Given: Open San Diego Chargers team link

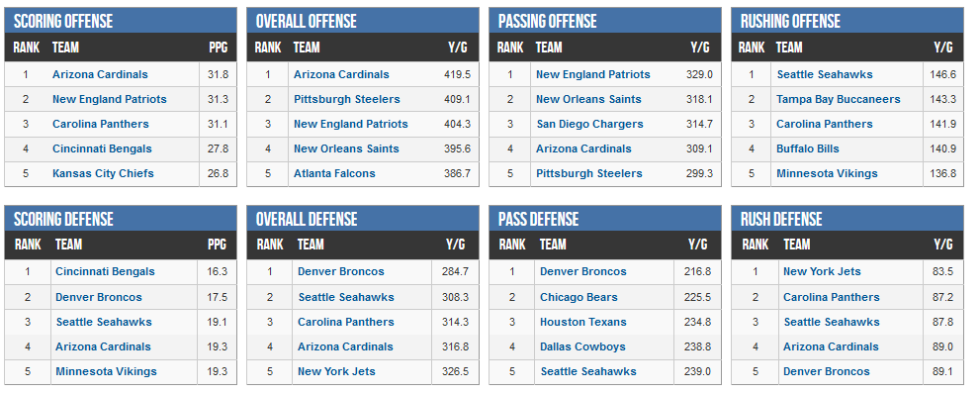Looking at the screenshot, I should [590, 124].
